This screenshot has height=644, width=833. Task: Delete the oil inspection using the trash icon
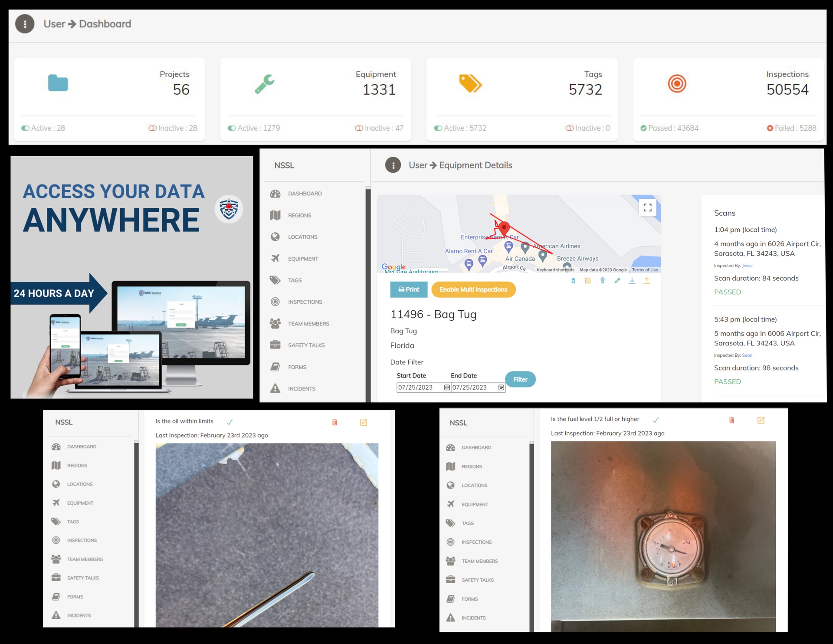click(335, 422)
